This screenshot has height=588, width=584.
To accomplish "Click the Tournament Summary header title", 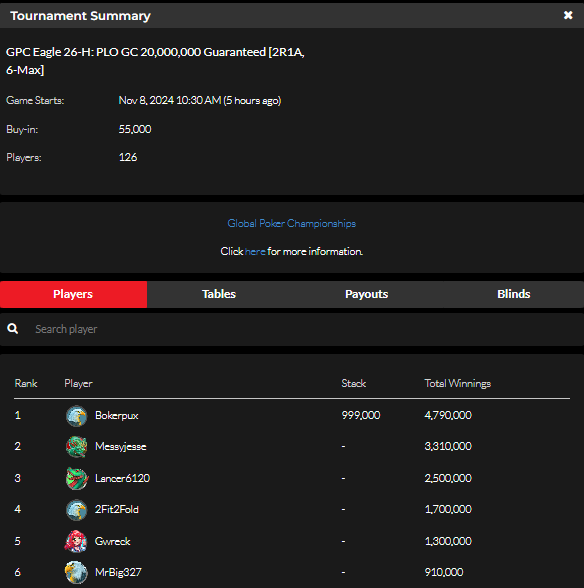I will (x=80, y=16).
